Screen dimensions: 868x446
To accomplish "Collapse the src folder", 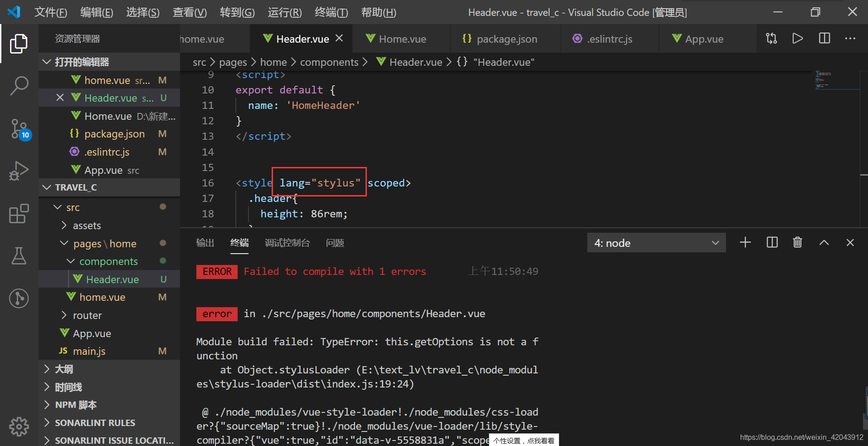I will click(58, 207).
